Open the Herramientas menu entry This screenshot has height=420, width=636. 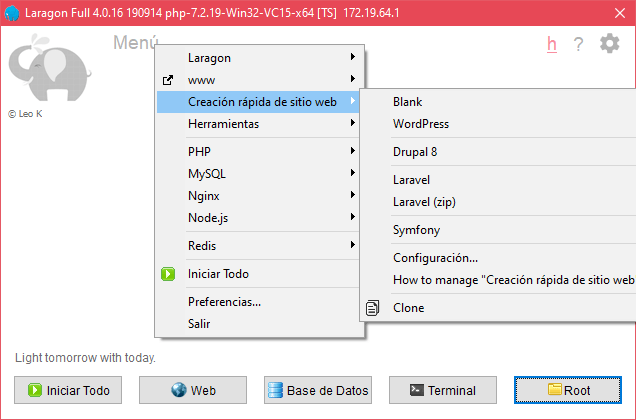pos(258,124)
